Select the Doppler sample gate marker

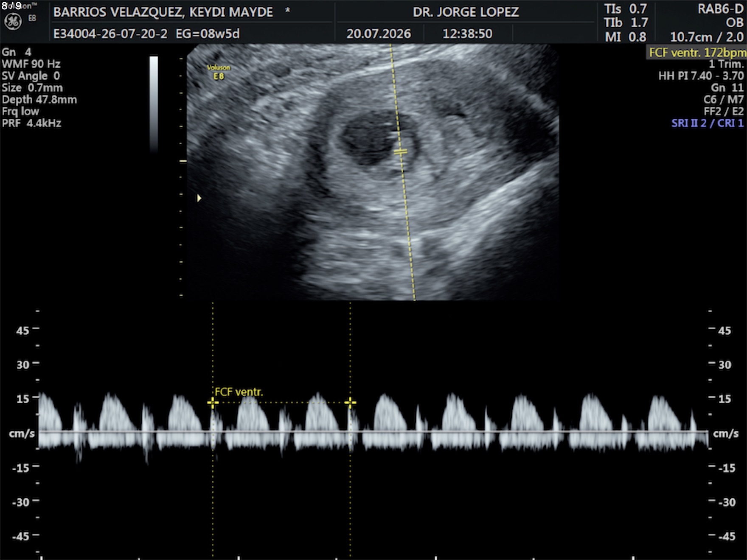tap(400, 151)
